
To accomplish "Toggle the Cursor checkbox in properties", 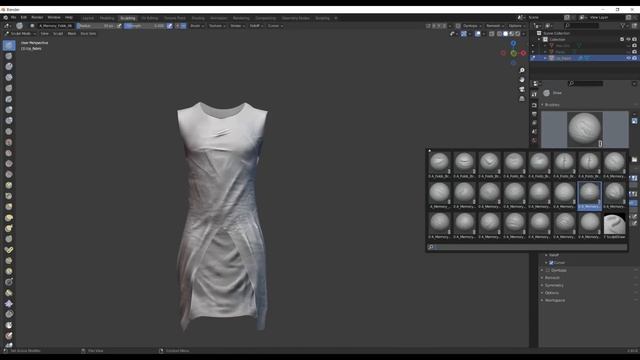I will click(551, 263).
